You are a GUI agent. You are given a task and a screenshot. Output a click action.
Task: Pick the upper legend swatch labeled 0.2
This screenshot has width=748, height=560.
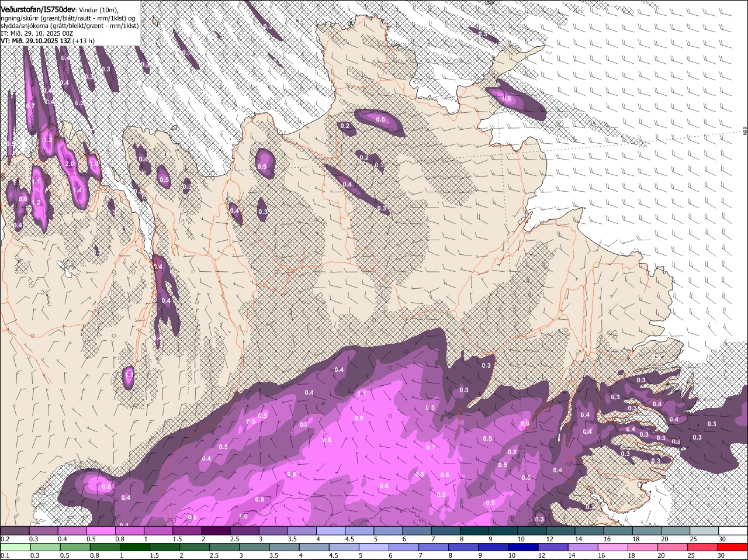(x=15, y=531)
